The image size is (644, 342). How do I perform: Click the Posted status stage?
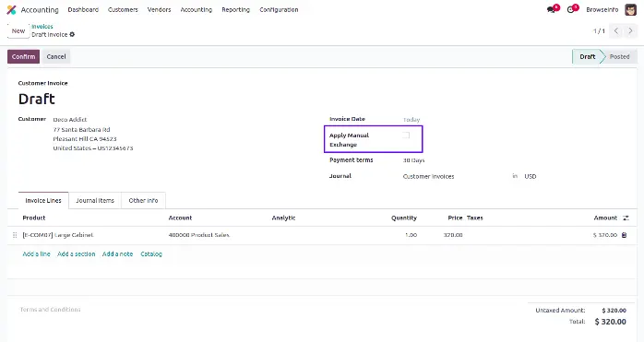[619, 56]
